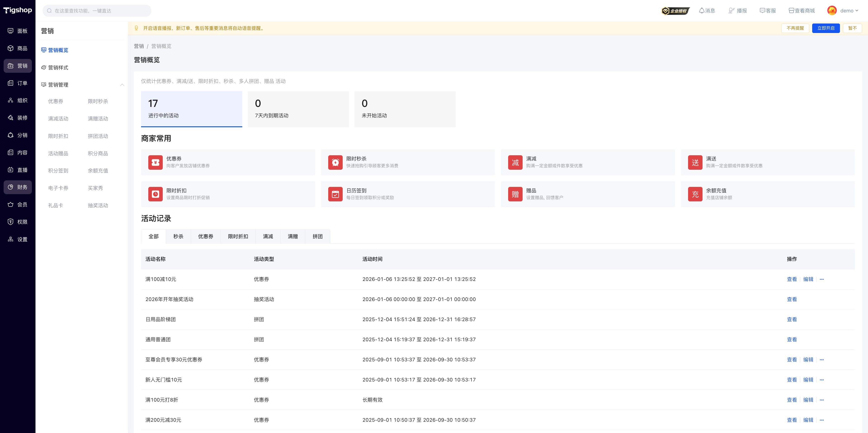The height and width of the screenshot is (433, 868).
Task: Open more actions for 满100减10元 row
Action: (x=821, y=279)
